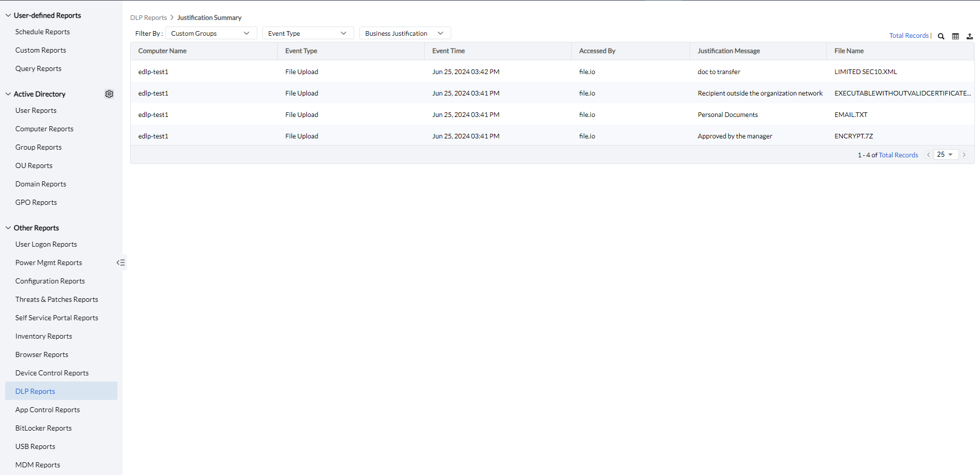This screenshot has width=980, height=475.
Task: Click edlp-test1 in the ENCRYPT.7Z row
Action: pyautogui.click(x=153, y=136)
